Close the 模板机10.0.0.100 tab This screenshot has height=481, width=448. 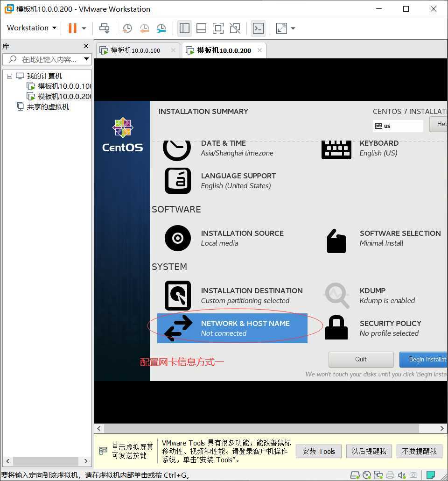[173, 50]
